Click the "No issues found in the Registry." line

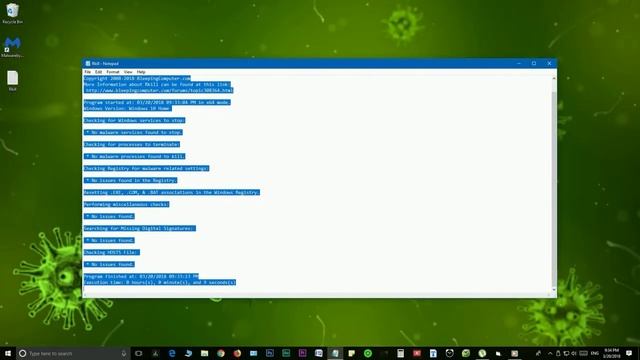131,180
